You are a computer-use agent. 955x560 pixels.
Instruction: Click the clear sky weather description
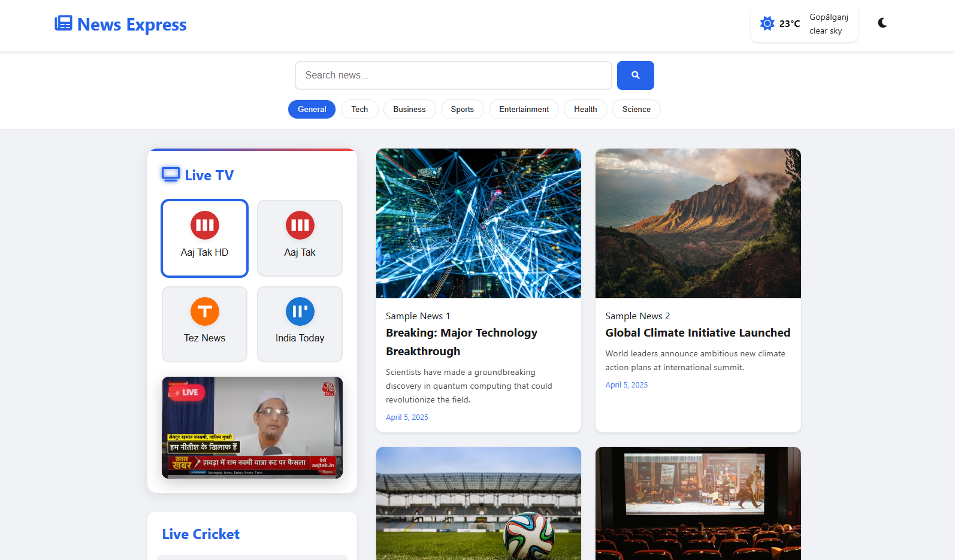pos(826,31)
